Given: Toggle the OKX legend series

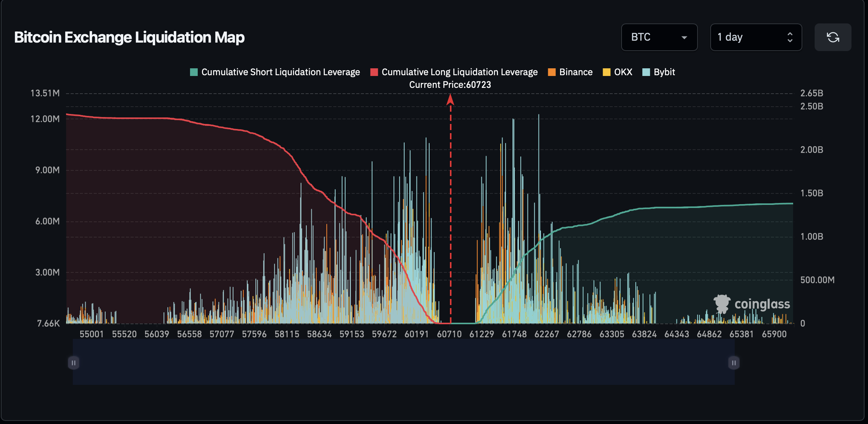Looking at the screenshot, I should pyautogui.click(x=617, y=72).
